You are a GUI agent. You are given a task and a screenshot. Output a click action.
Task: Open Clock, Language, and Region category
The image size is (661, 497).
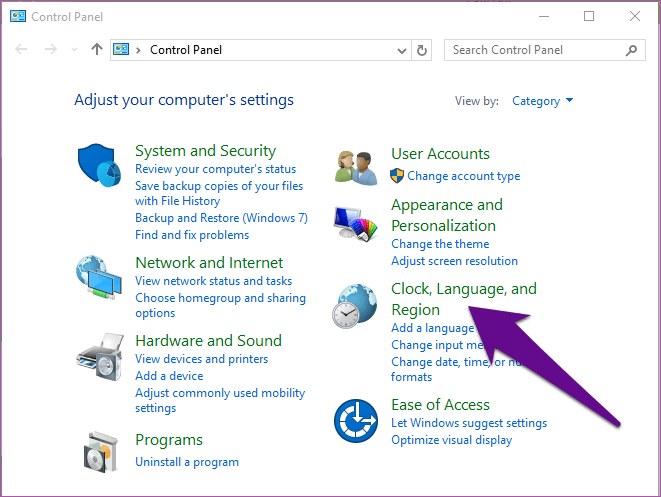[x=464, y=299]
